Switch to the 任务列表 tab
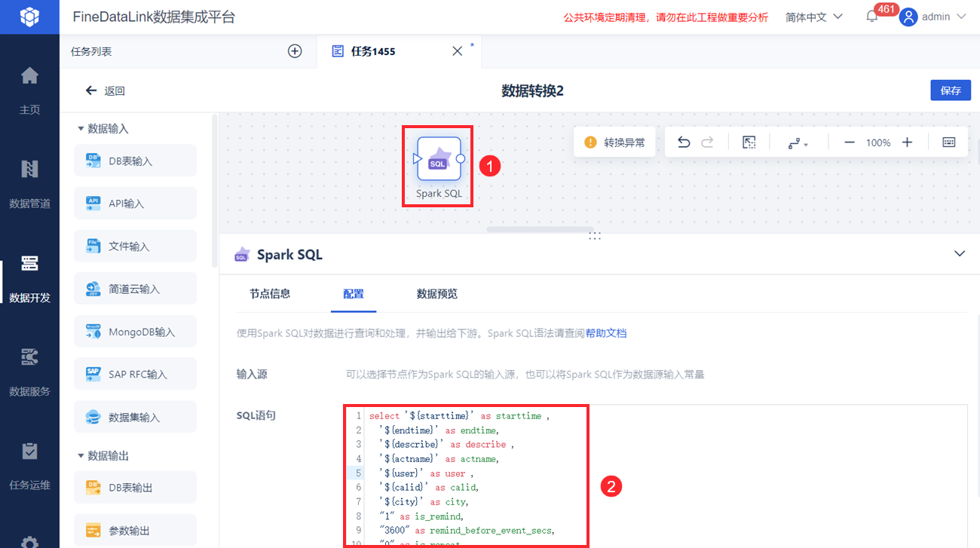Viewport: 980px width, 548px height. tap(91, 51)
